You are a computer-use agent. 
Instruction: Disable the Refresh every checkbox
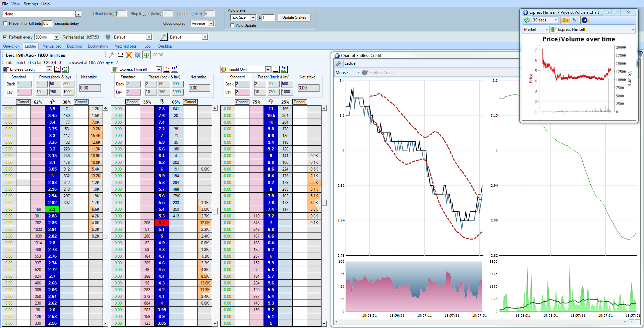[x=5, y=37]
